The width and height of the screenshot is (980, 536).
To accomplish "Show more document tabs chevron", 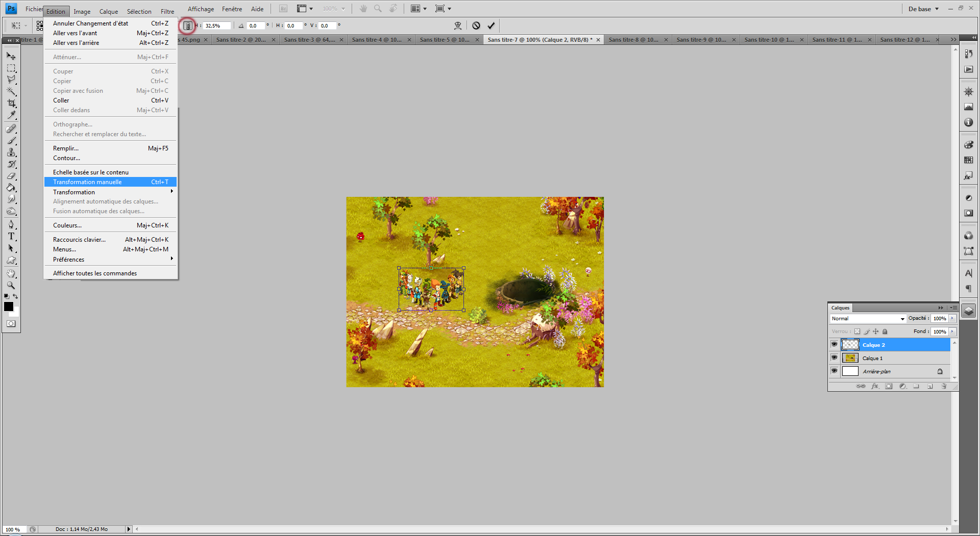I will [x=953, y=39].
